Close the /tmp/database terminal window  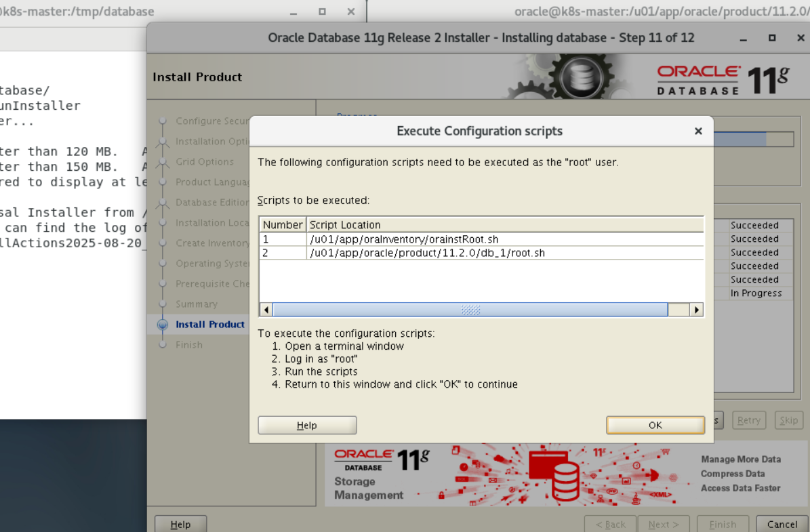pyautogui.click(x=350, y=12)
